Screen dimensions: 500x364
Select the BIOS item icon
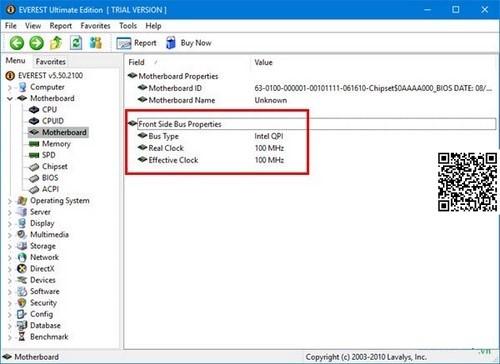coord(34,178)
